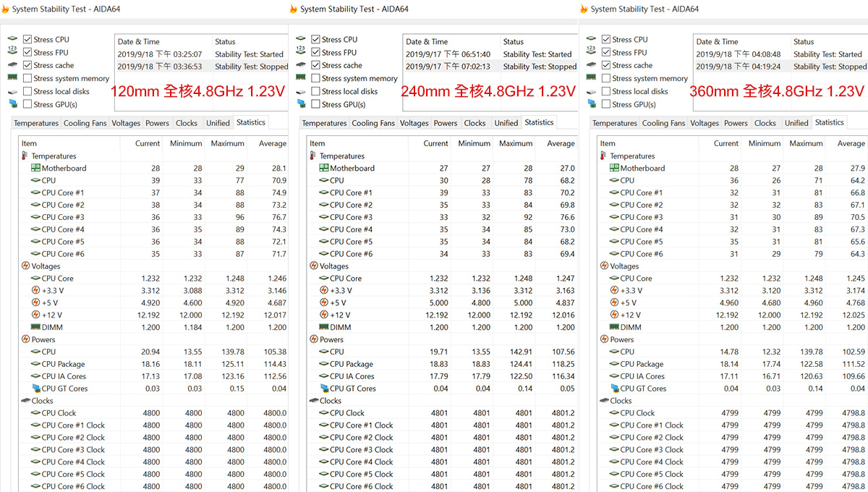
Task: Open the Voltages tab in the 240mm window
Action: click(x=414, y=123)
